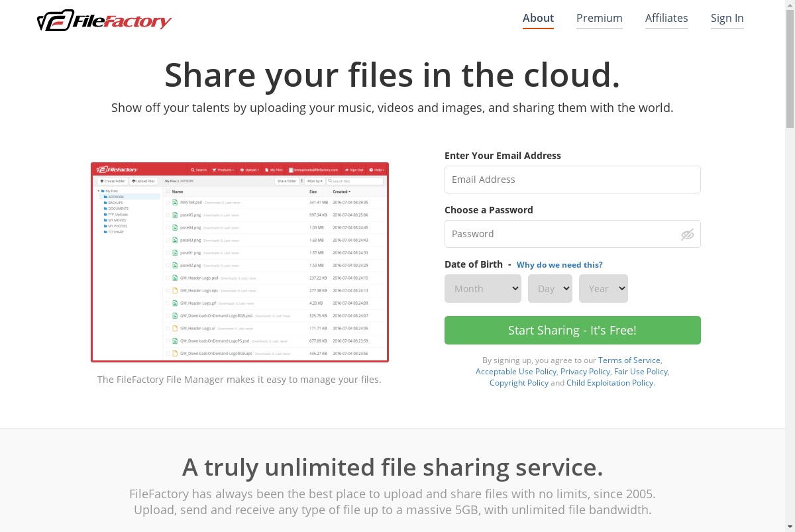Click 'Enter Your Email Address' label
The image size is (795, 532).
point(503,156)
